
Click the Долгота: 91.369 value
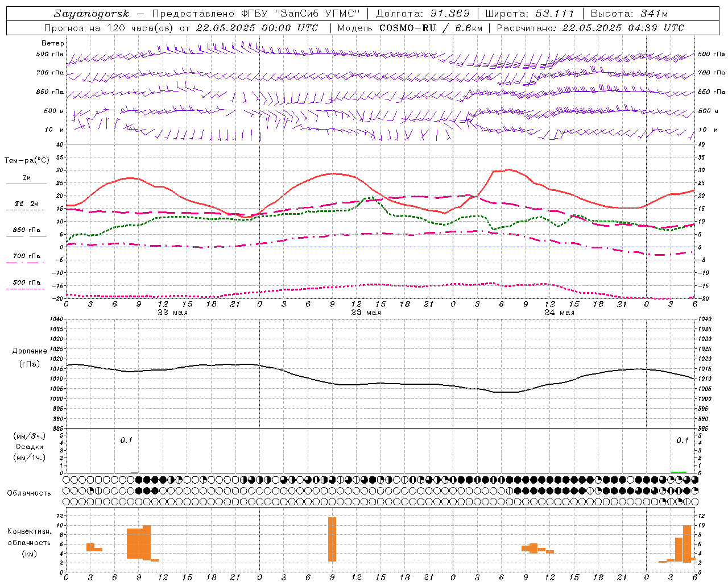click(423, 14)
